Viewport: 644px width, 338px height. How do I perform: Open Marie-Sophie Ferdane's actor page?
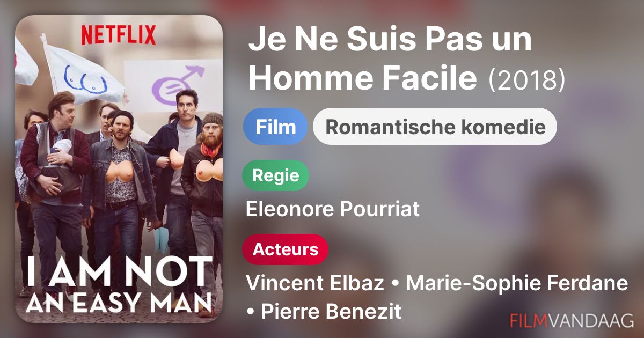517,283
